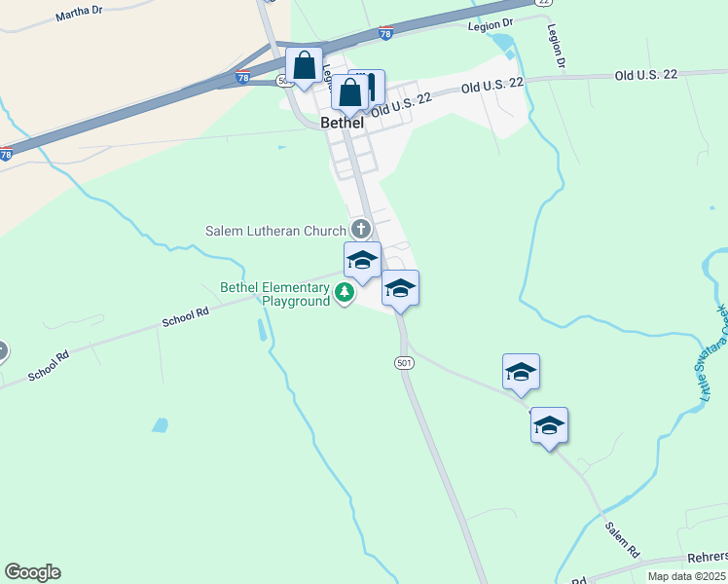
Task: Click the Bethel Elementary Playground text label
Action: [274, 294]
